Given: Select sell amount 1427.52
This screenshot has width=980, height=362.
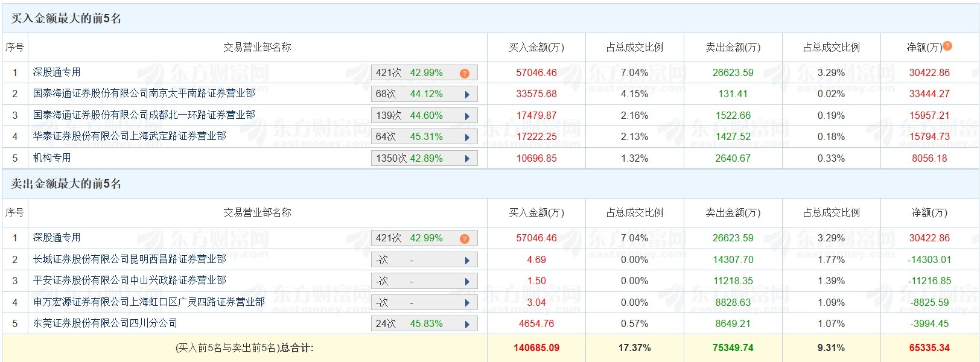Looking at the screenshot, I should click(733, 137).
